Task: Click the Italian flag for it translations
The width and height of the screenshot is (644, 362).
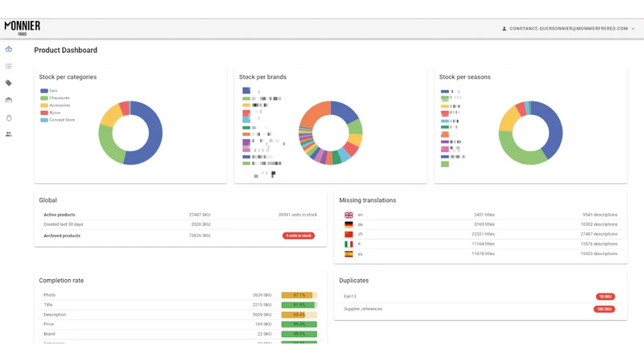Action: click(x=349, y=245)
